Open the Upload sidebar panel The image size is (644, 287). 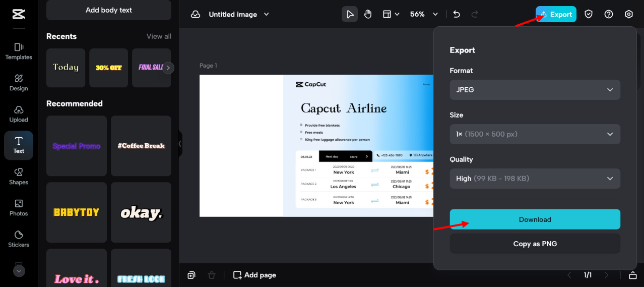click(19, 113)
